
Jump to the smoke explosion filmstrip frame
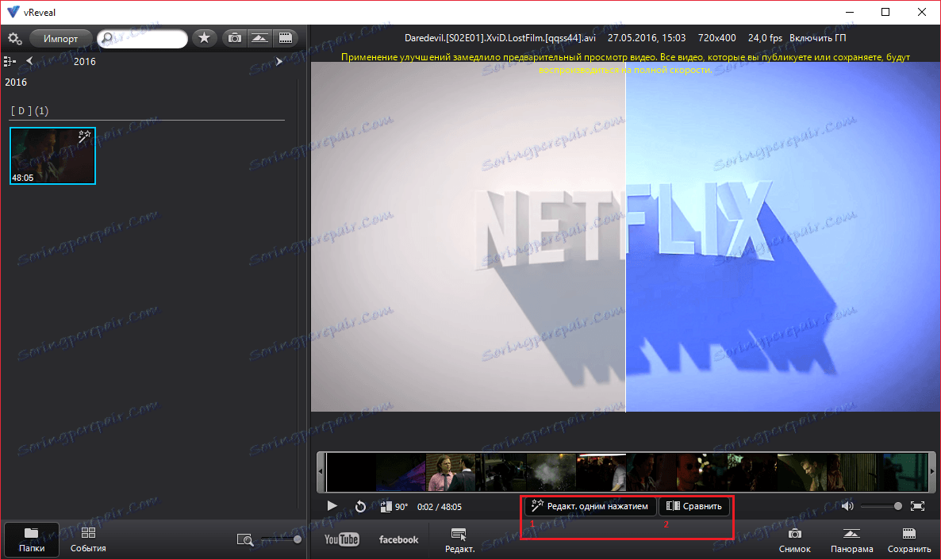click(x=551, y=473)
